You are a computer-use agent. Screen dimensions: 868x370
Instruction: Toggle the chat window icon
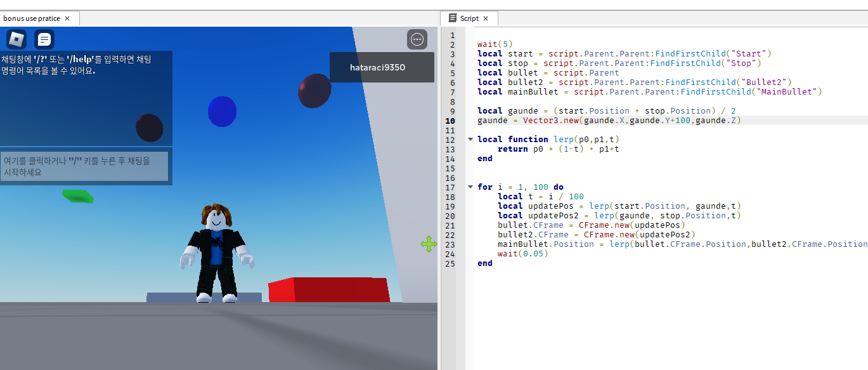click(x=44, y=39)
